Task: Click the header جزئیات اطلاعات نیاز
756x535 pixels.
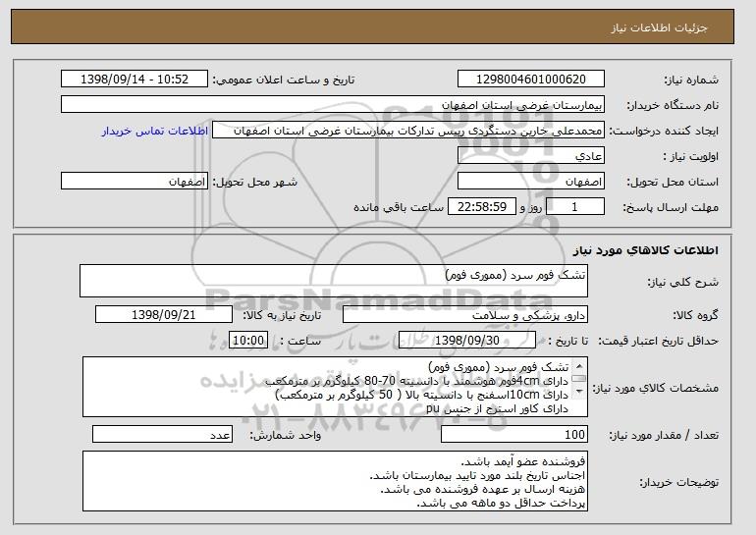Action: pos(660,27)
